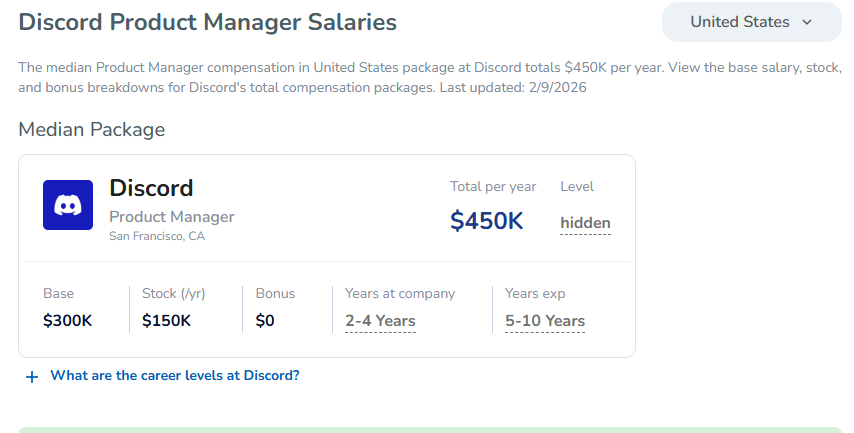Click the dropdown chevron next to United States
This screenshot has height=433, width=854.
click(x=807, y=22)
